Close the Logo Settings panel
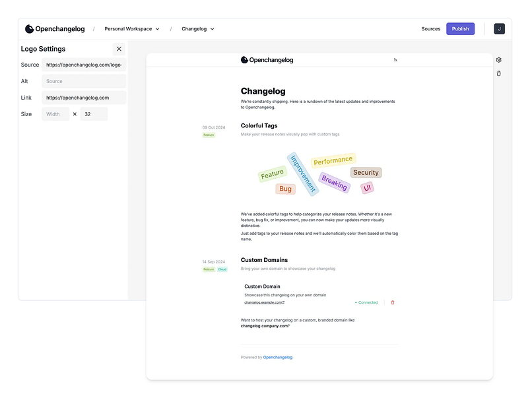532x396 pixels. [119, 49]
